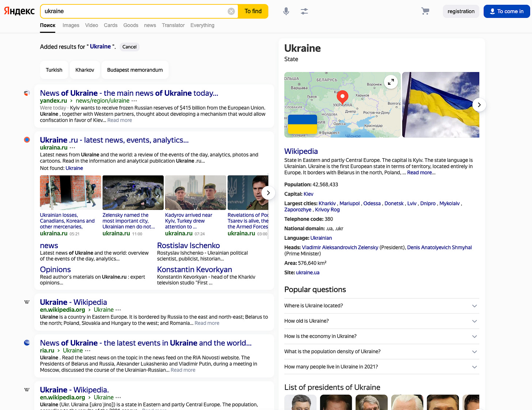This screenshot has height=410, width=532.
Task: Open the Konstantin Kevorkyan sitelink
Action: 194,270
